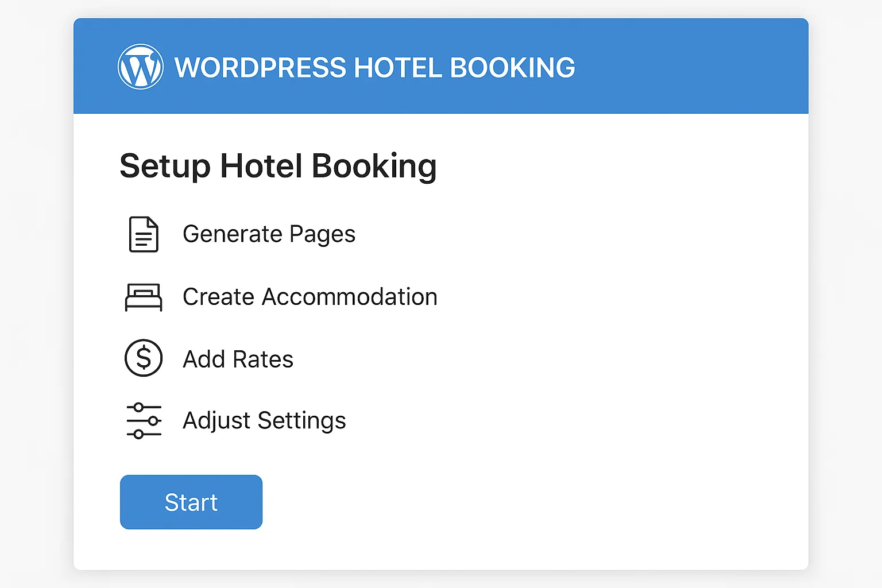This screenshot has width=882, height=588.
Task: Open the Generate Pages step label
Action: tap(269, 234)
